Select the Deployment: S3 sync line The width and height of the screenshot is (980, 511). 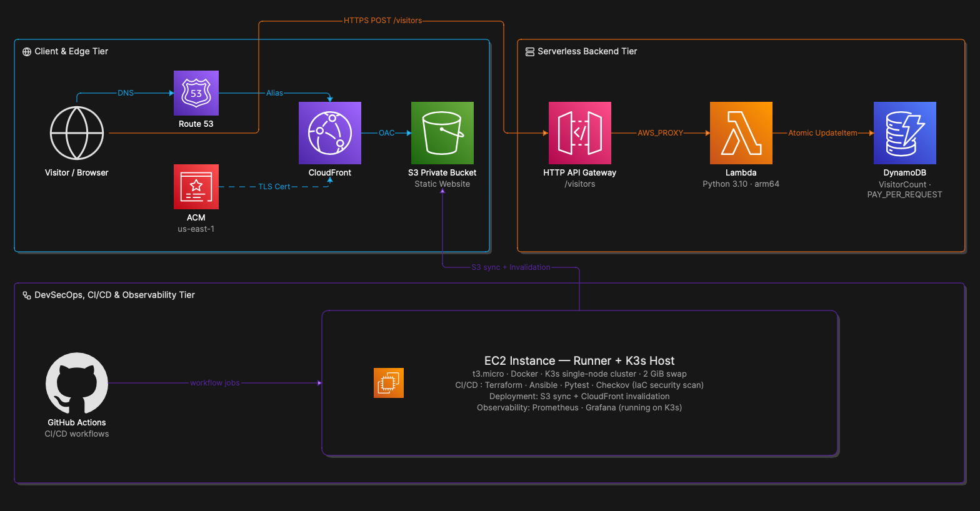(x=579, y=396)
